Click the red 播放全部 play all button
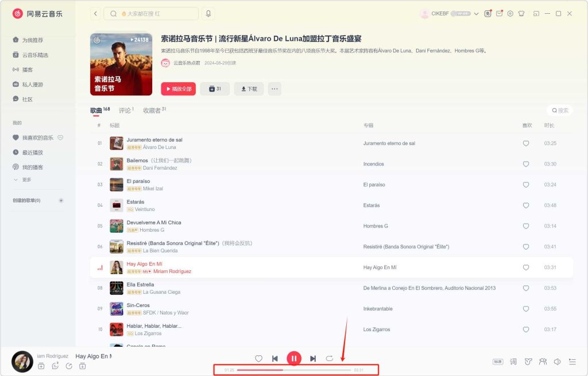 pyautogui.click(x=179, y=89)
